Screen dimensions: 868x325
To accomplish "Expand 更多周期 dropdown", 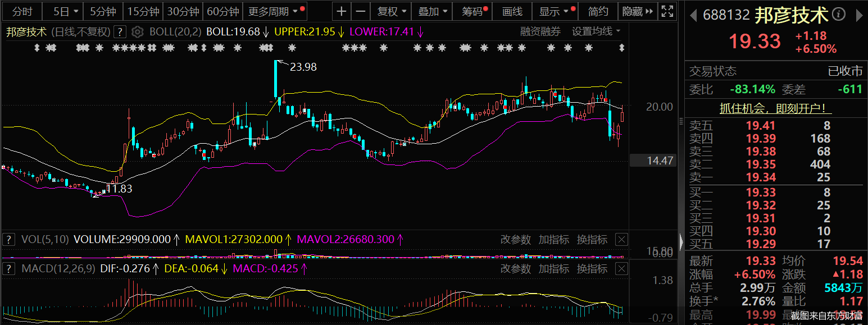I will tap(275, 11).
